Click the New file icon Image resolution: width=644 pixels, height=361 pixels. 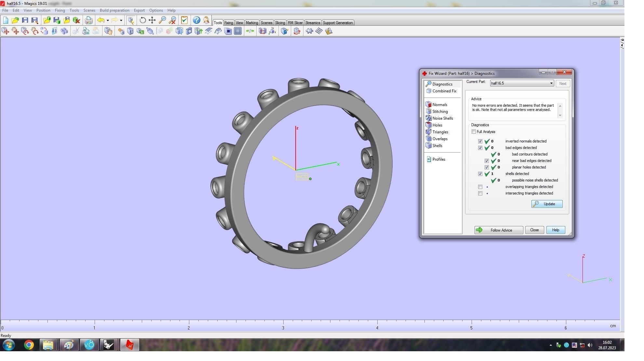click(6, 20)
